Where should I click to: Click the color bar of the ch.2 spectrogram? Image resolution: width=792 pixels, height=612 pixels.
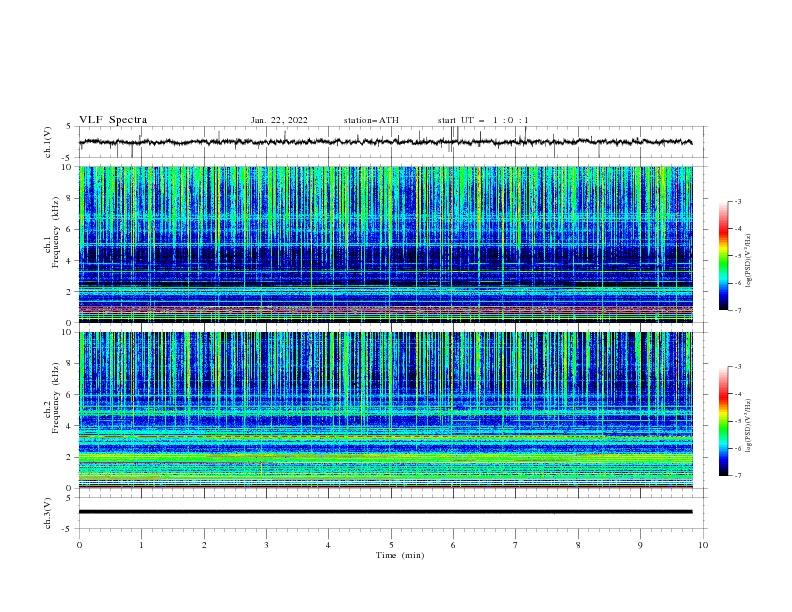[x=723, y=421]
